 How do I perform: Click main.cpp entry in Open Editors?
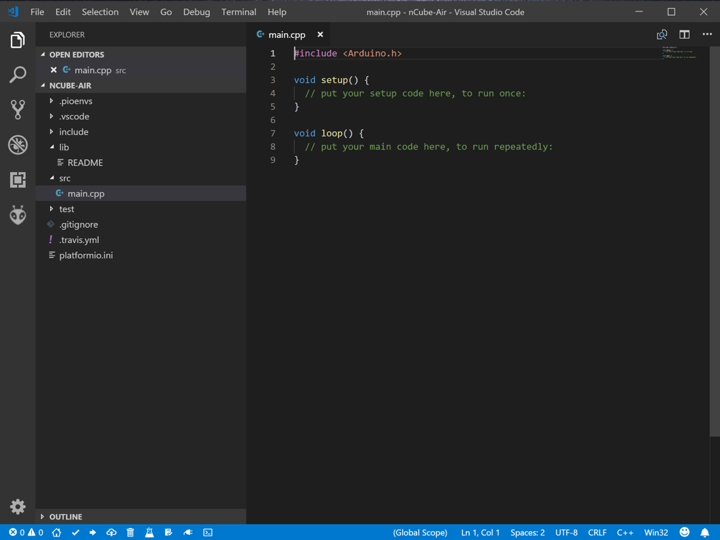click(93, 70)
